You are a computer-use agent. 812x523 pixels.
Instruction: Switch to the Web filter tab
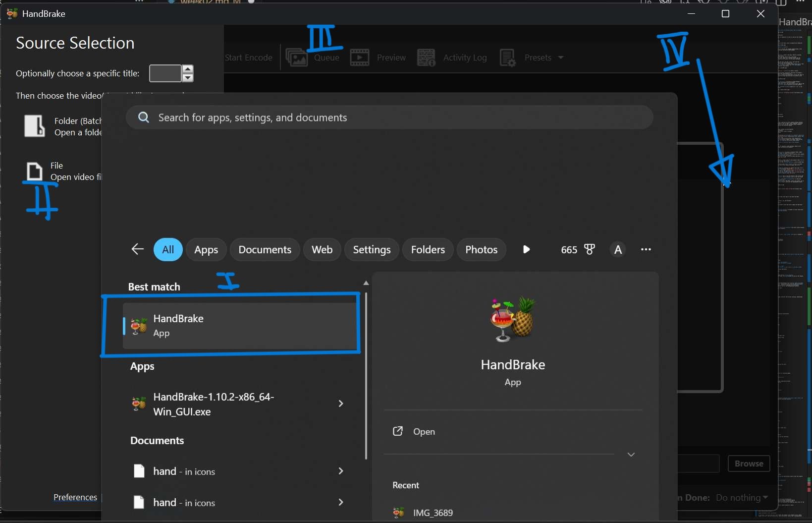322,249
